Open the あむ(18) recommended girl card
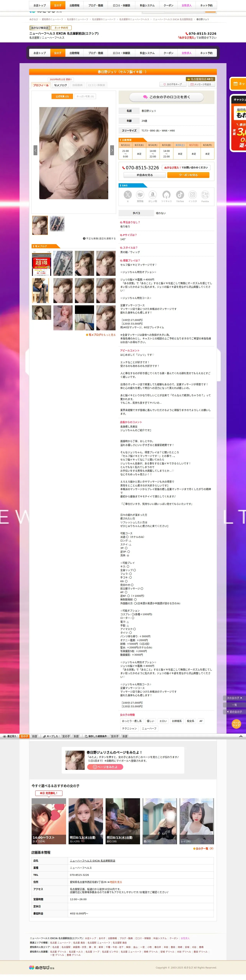This screenshot has height=980, width=246. [x=123, y=821]
